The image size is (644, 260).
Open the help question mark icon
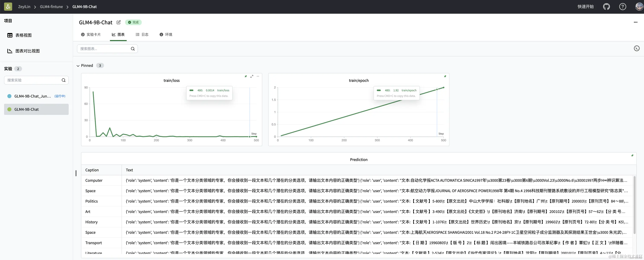pos(622,7)
